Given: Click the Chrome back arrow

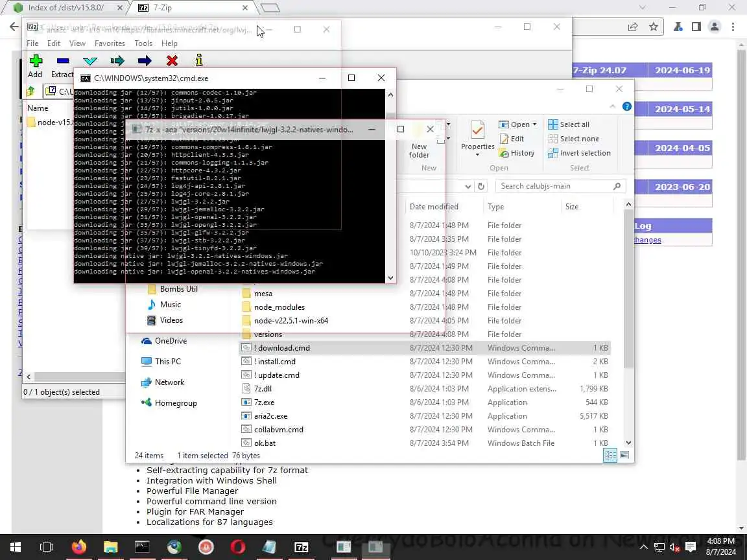Looking at the screenshot, I should coord(14,27).
